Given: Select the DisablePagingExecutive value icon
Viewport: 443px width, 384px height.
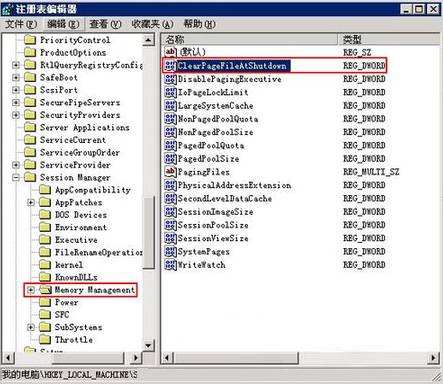Looking at the screenshot, I should click(170, 79).
